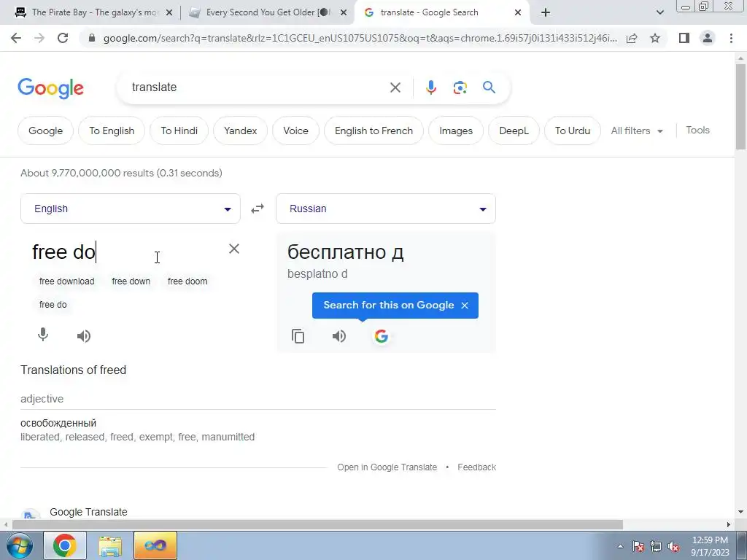Click the address bar URL
The image size is (747, 560).
360,38
